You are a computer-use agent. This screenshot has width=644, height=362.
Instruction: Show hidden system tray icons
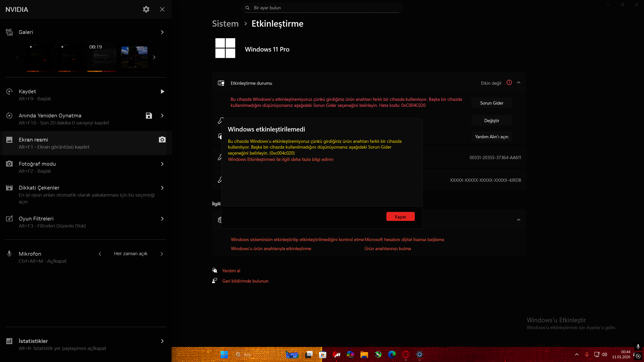[x=577, y=354]
